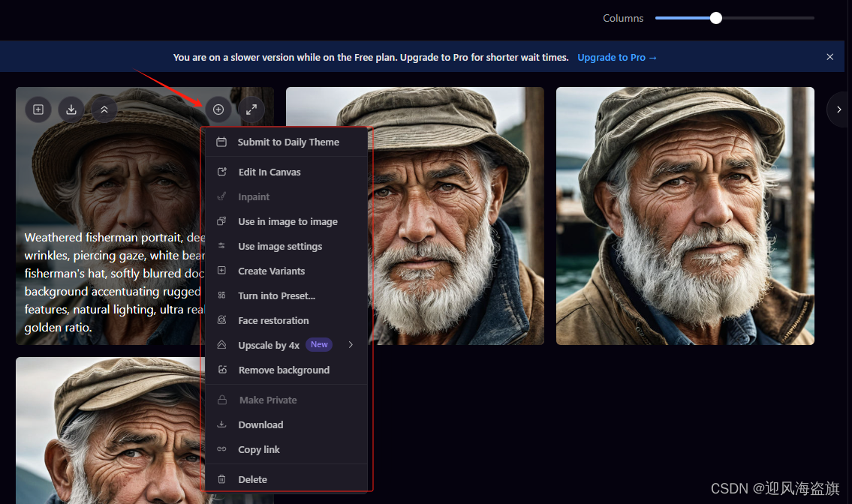Click the right arrow next panel button

pyautogui.click(x=839, y=109)
